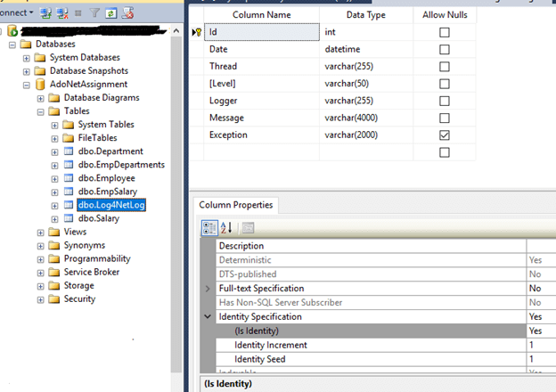
Task: Click the dbo.Employee table icon
Action: pyautogui.click(x=69, y=178)
